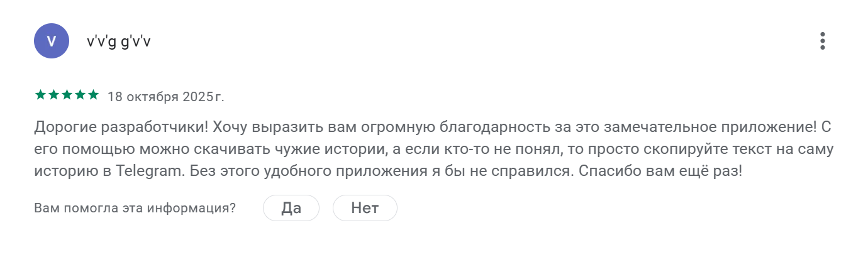Click the review date 18 октября 2025 г.
The image size is (868, 262).
point(166,97)
